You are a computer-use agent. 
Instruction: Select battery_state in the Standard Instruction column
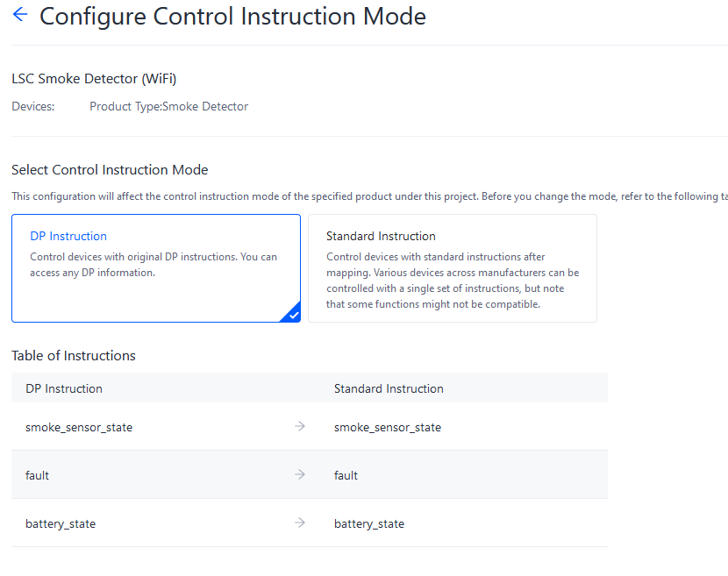click(369, 523)
